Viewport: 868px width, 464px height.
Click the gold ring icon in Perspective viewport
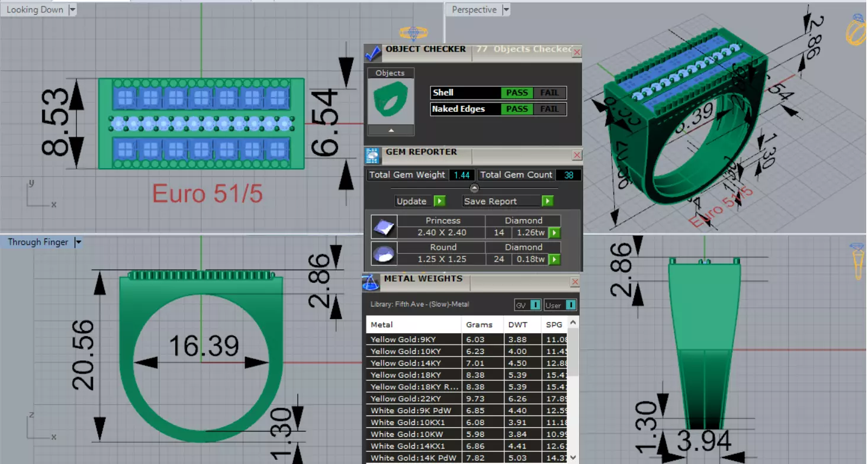tap(856, 30)
